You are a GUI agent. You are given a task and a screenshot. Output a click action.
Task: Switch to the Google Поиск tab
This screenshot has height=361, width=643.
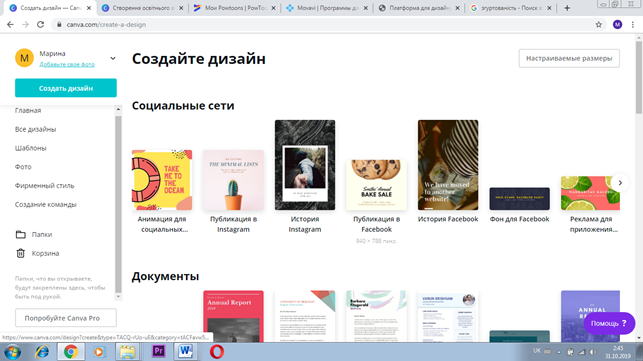511,8
